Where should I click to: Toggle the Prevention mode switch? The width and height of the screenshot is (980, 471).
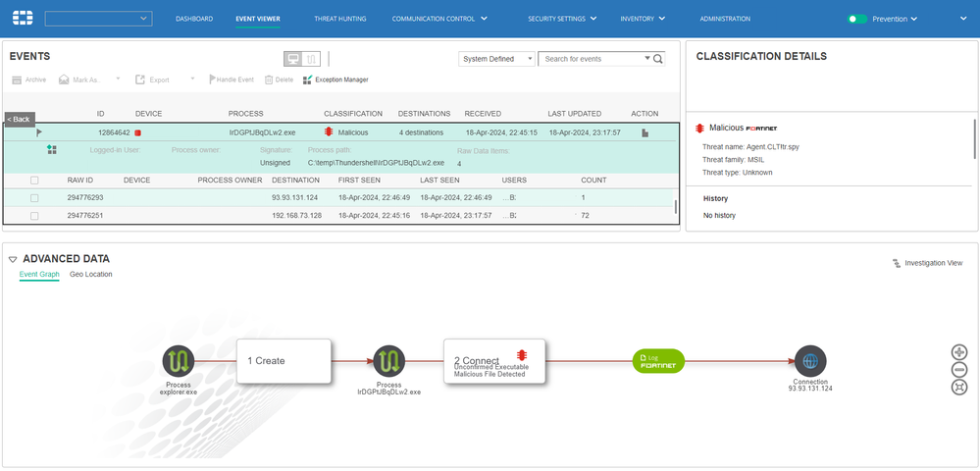point(856,19)
